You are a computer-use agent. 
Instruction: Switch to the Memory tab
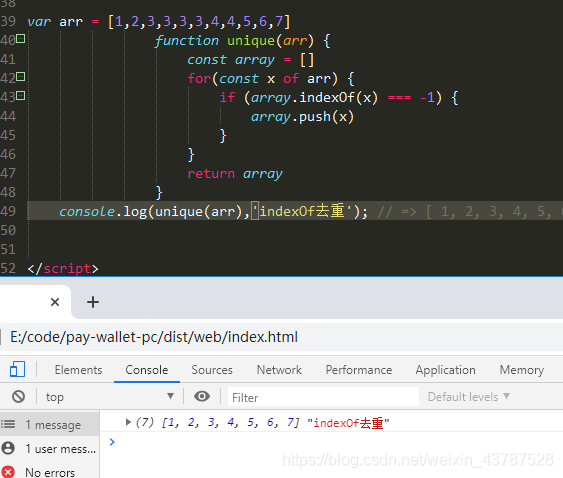pos(522,370)
